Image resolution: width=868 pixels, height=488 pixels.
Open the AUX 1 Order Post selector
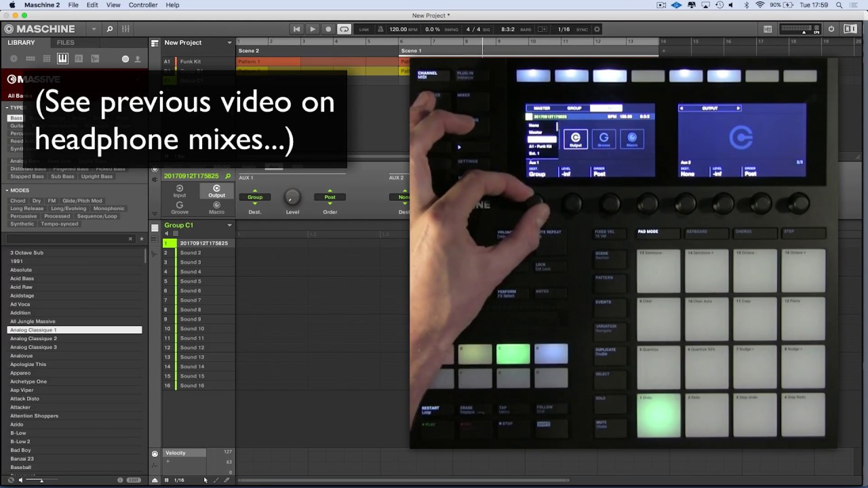(330, 197)
